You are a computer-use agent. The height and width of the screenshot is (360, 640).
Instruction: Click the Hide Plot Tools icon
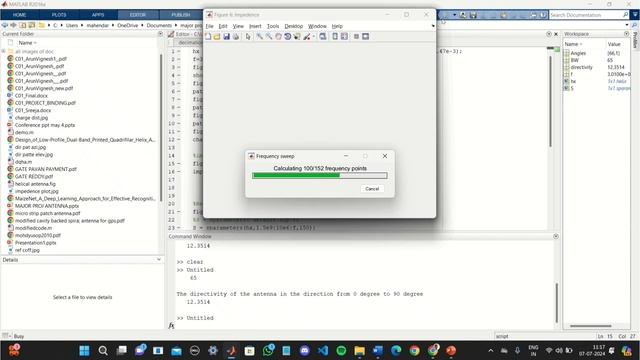pyautogui.click(x=356, y=37)
